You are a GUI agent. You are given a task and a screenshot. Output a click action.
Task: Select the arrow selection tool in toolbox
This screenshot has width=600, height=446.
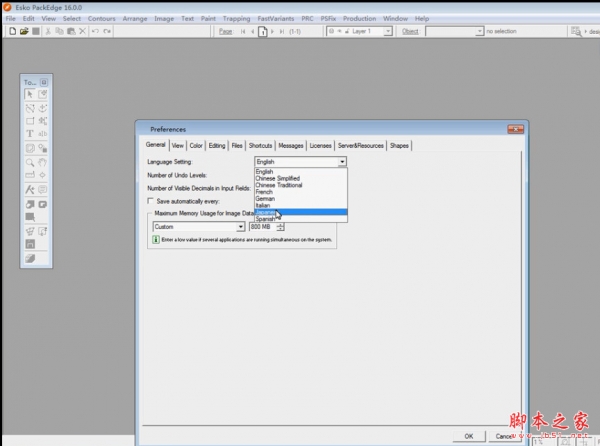point(30,94)
